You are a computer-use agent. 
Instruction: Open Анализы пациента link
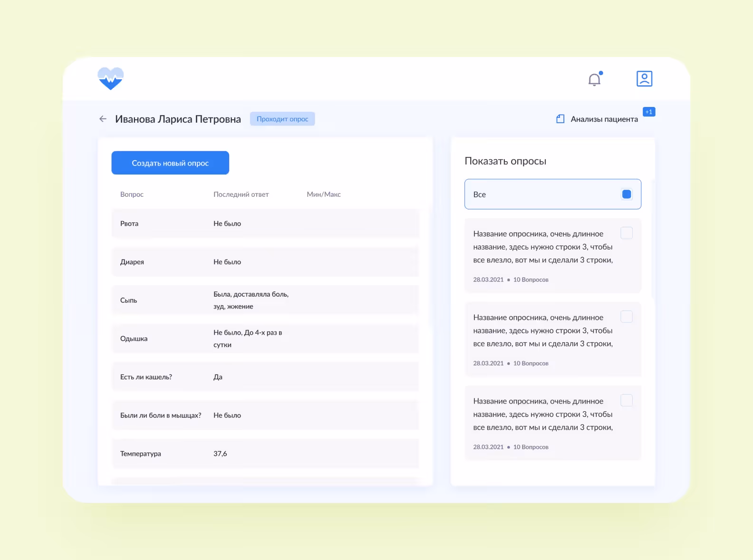pyautogui.click(x=604, y=119)
